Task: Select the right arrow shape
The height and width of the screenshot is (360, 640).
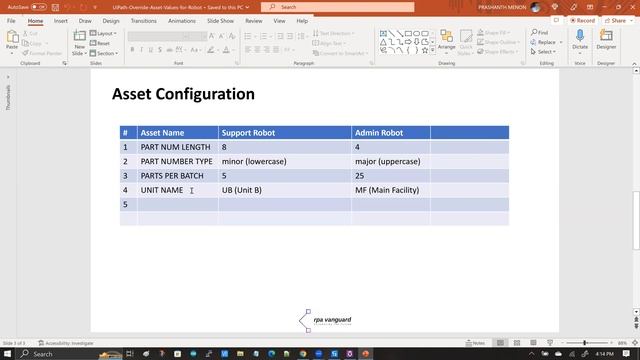Action: (408, 42)
